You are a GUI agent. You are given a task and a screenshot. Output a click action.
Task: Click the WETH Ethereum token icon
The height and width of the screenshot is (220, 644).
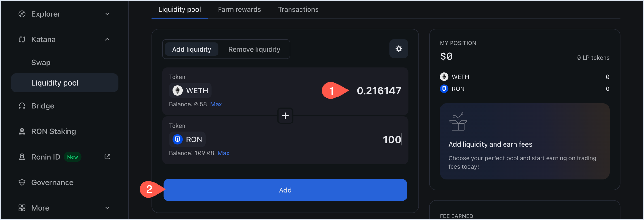pyautogui.click(x=177, y=90)
